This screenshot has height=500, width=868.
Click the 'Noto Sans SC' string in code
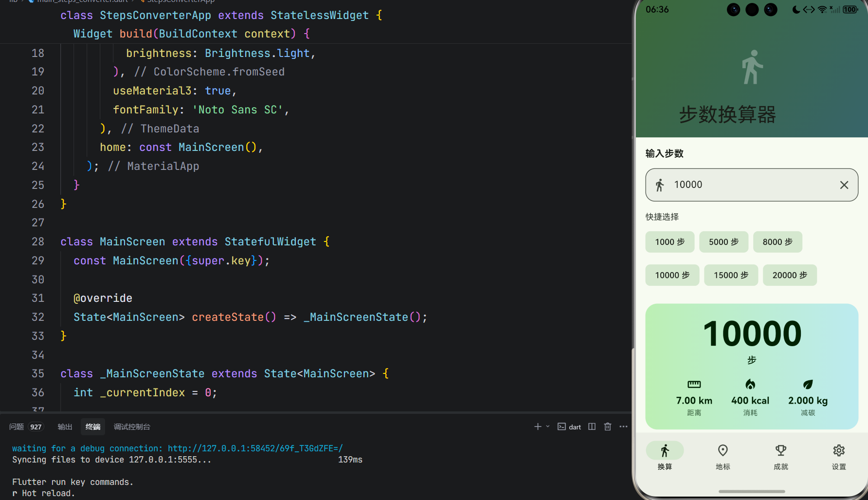pyautogui.click(x=237, y=110)
